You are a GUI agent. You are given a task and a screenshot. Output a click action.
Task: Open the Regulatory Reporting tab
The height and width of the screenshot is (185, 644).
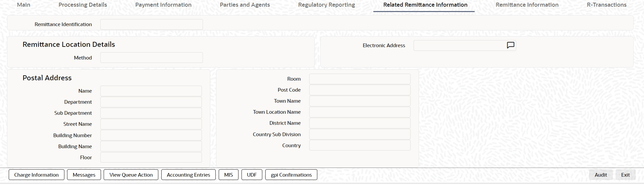(326, 5)
